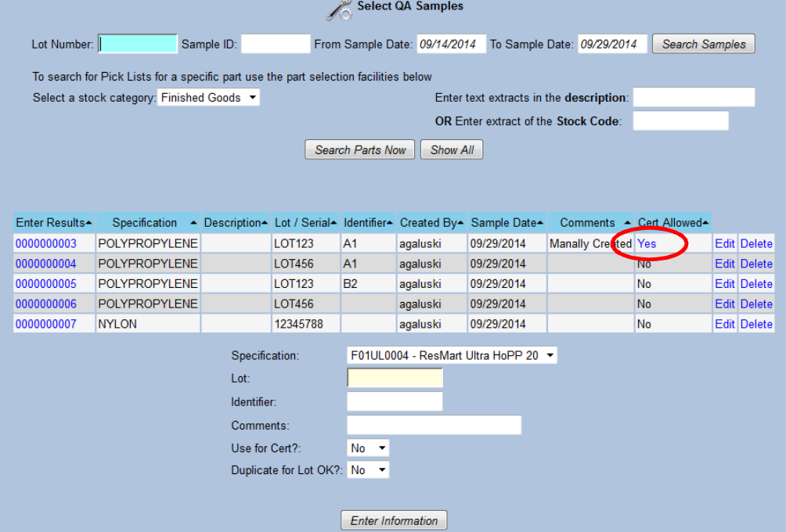The height and width of the screenshot is (532, 786).
Task: Click the From Sample Date field
Action: (x=451, y=45)
